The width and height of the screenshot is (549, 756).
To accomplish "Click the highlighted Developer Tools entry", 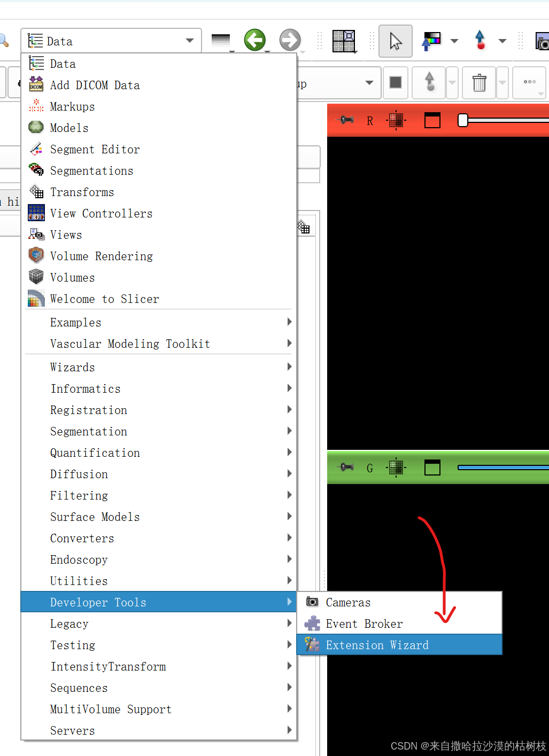I will click(159, 602).
